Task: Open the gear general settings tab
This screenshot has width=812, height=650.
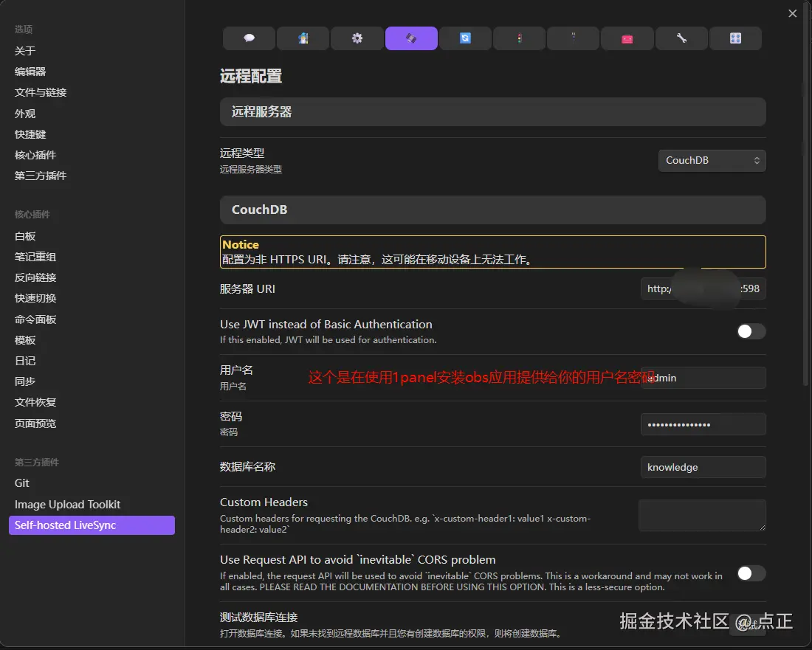Action: 357,38
